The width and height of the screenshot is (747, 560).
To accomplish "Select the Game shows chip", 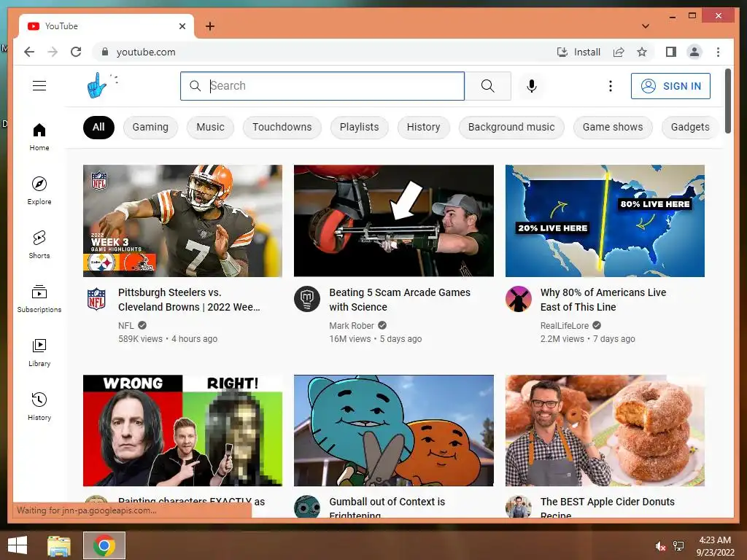I will [613, 127].
